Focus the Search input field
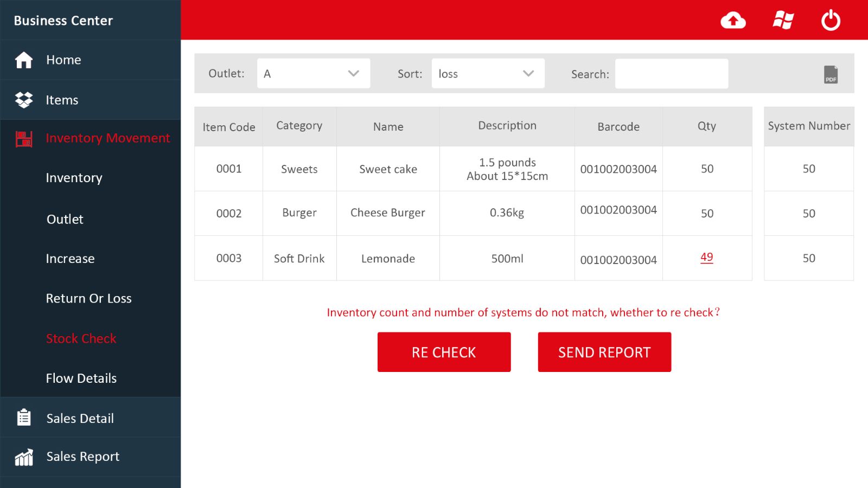The height and width of the screenshot is (488, 868). pyautogui.click(x=672, y=74)
